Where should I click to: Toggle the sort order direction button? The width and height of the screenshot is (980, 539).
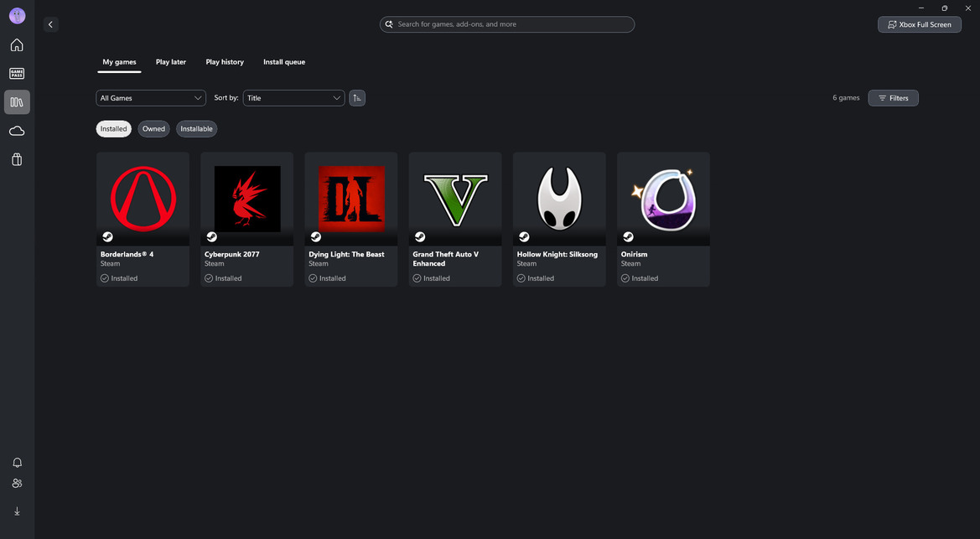(x=357, y=98)
